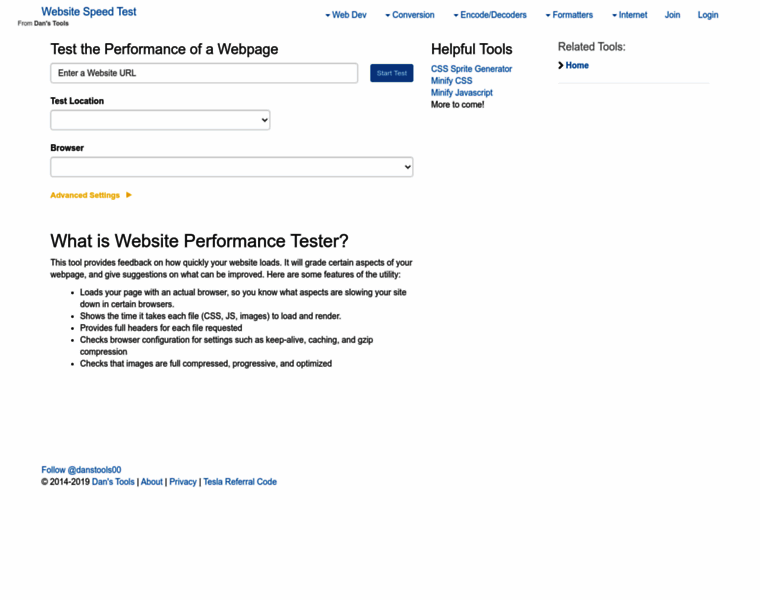760x600 pixels.
Task: Click the 'Related Tools:' heading
Action: (x=591, y=47)
